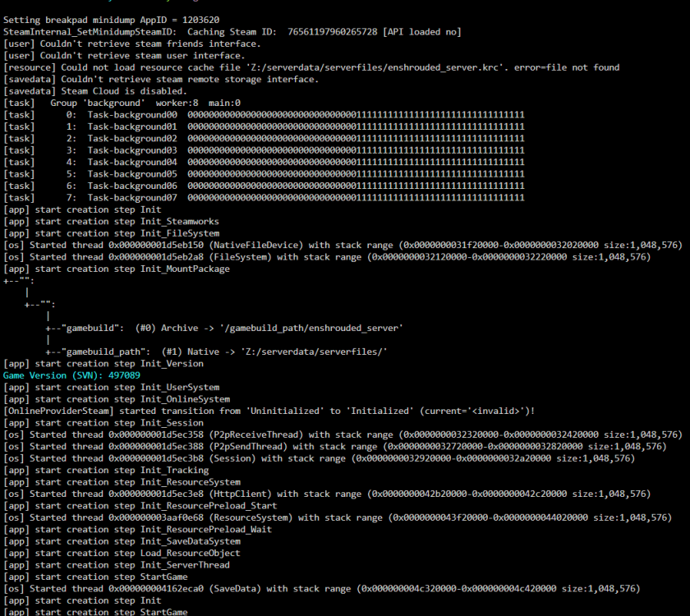The image size is (690, 616).
Task: Select the FileSystem thread started line
Action: point(327,257)
